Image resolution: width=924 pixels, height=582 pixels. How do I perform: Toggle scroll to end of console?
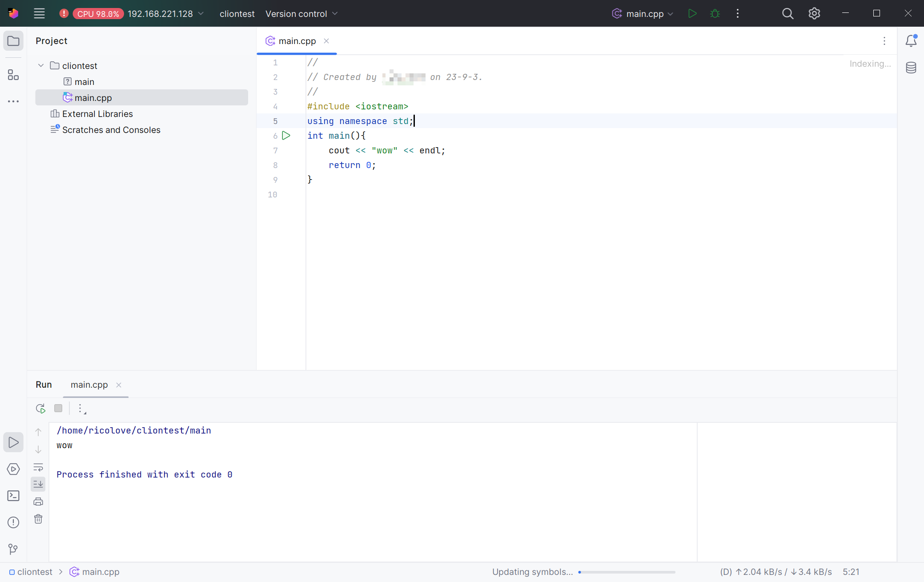[x=38, y=484]
